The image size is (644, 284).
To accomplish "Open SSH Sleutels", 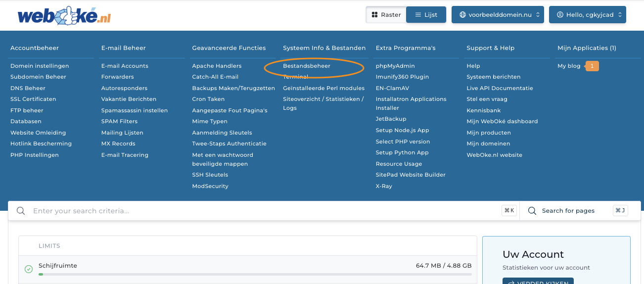I will (x=210, y=175).
